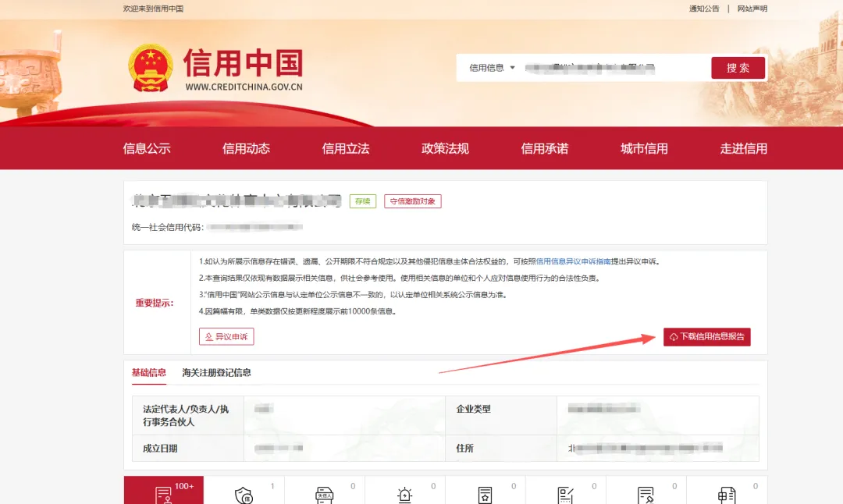843x504 pixels.
Task: Click the red 搜索 search button
Action: click(x=738, y=68)
